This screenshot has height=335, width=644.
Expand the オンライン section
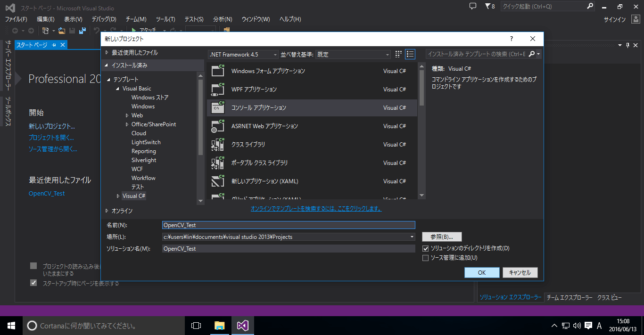pos(107,211)
